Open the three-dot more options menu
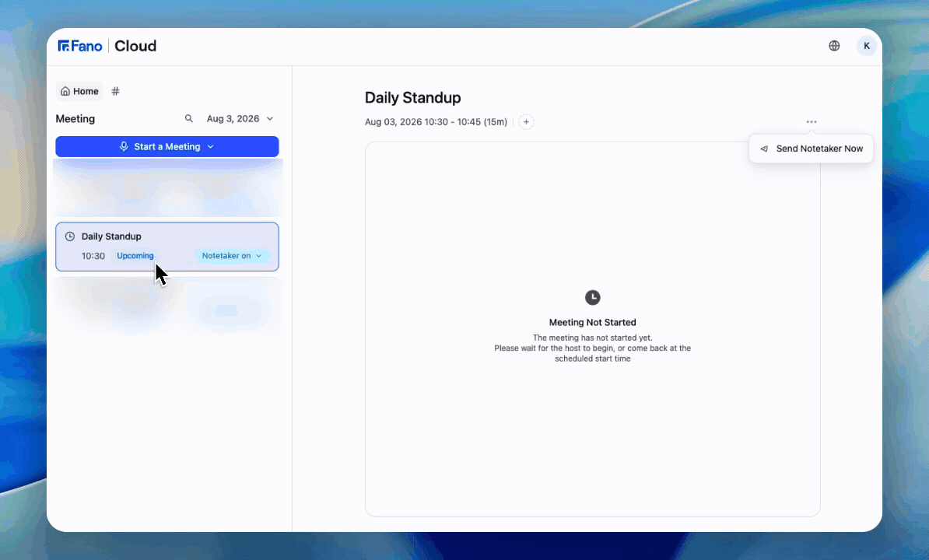929x560 pixels. click(x=811, y=122)
